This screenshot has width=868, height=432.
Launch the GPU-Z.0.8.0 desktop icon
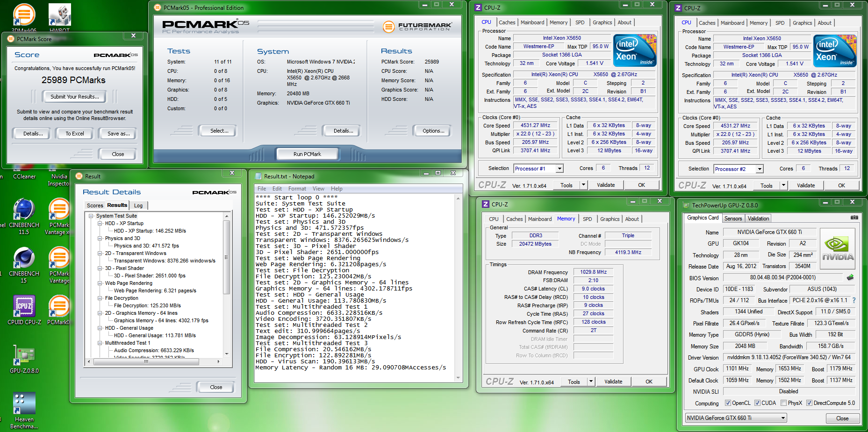tap(24, 359)
